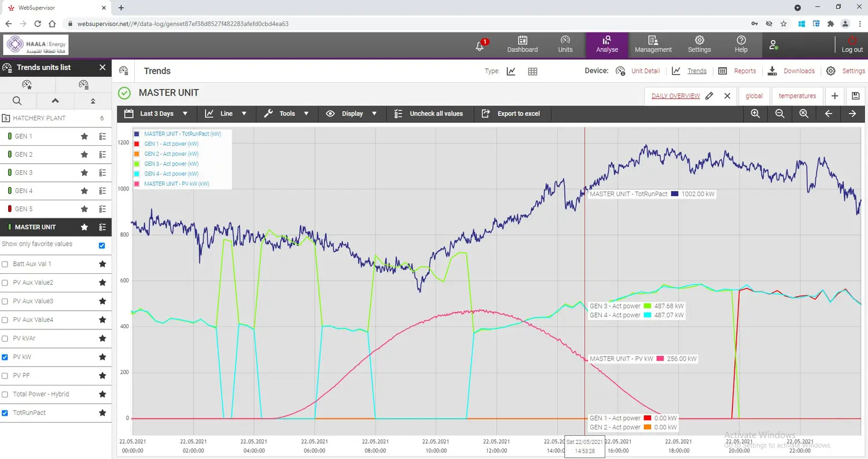Image resolution: width=868 pixels, height=459 pixels.
Task: Open the Settings menu in top bar
Action: click(x=699, y=45)
